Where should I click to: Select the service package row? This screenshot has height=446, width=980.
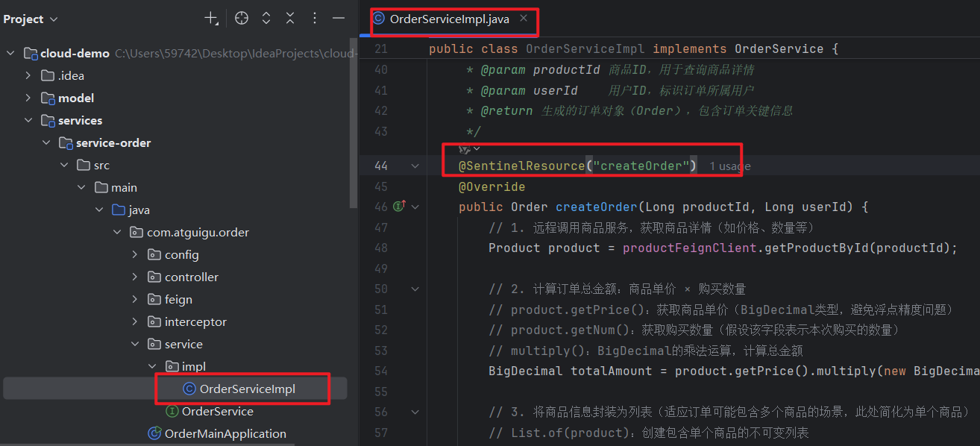click(x=175, y=344)
